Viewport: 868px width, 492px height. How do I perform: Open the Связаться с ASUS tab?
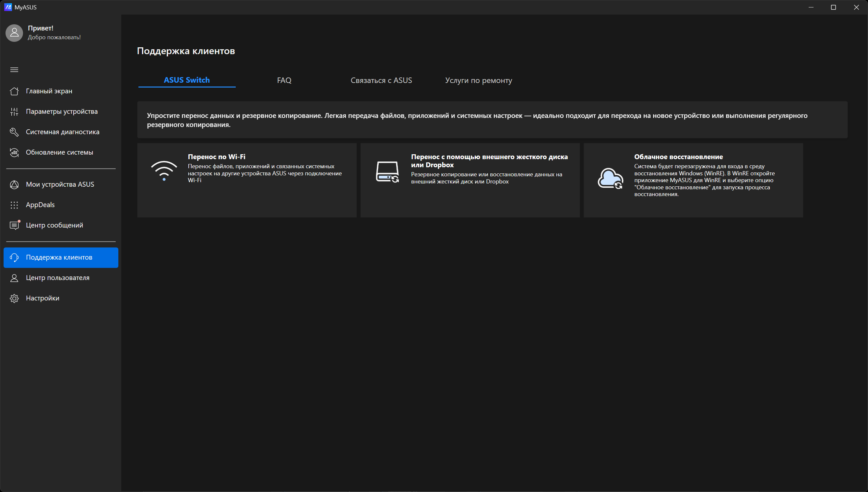tap(381, 80)
